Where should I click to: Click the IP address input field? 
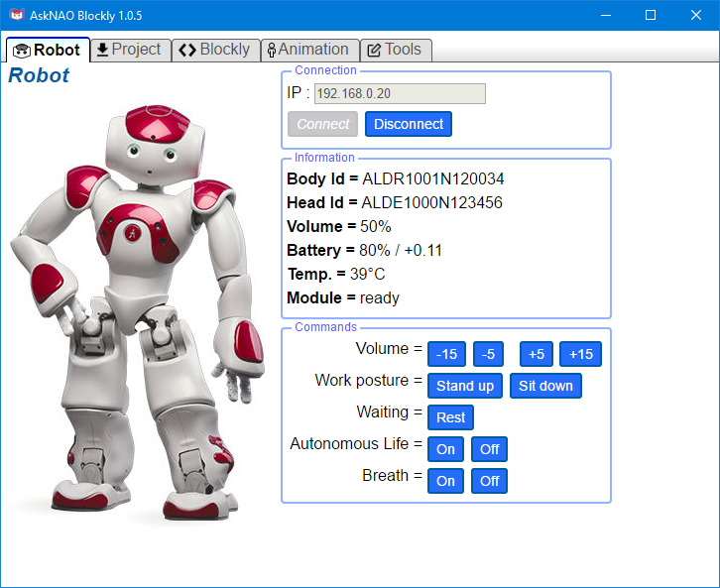click(x=400, y=93)
